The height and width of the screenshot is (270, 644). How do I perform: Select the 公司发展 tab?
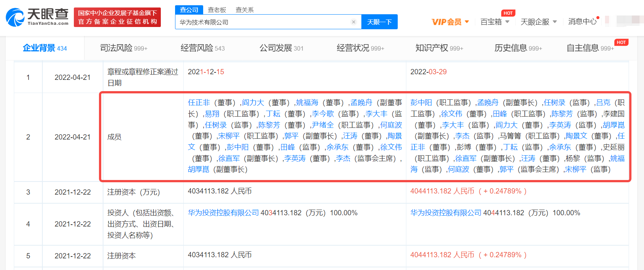click(282, 48)
